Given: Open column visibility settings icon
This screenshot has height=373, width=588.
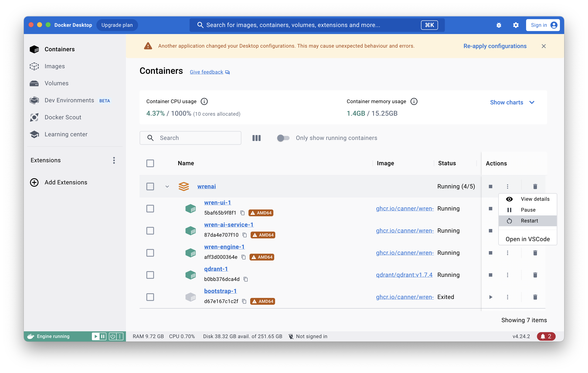Looking at the screenshot, I should coord(256,138).
